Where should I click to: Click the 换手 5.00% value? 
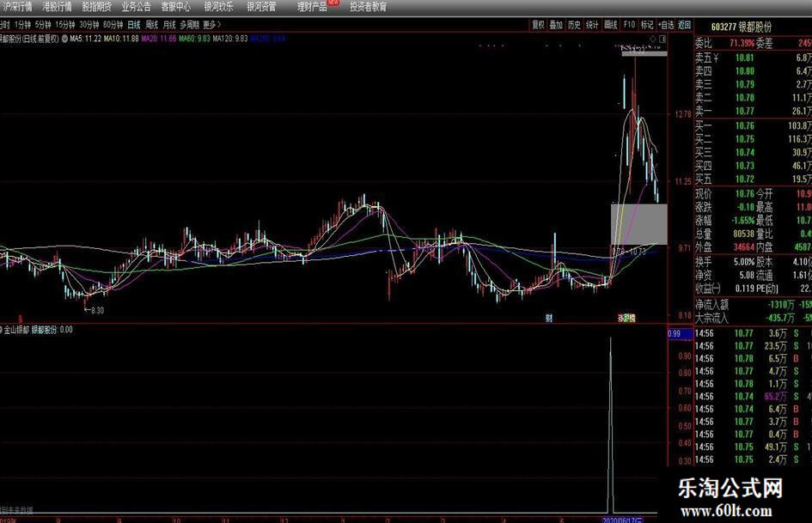(744, 262)
